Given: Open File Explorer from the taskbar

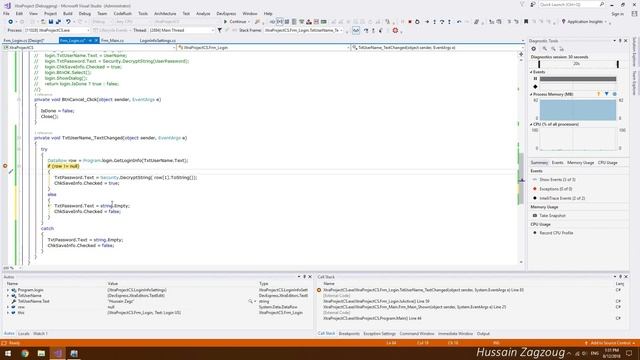Looking at the screenshot, I should pos(41,353).
